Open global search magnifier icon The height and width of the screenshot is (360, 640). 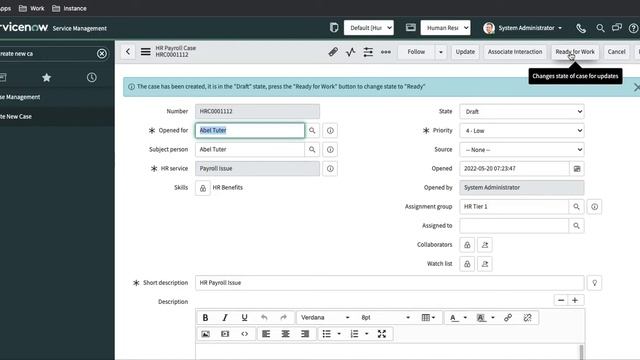600,28
